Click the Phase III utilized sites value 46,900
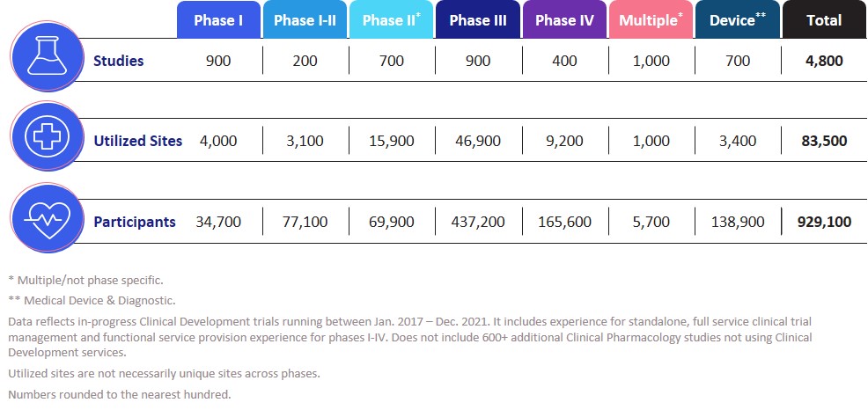Image resolution: width=868 pixels, height=410 pixels. click(x=477, y=141)
